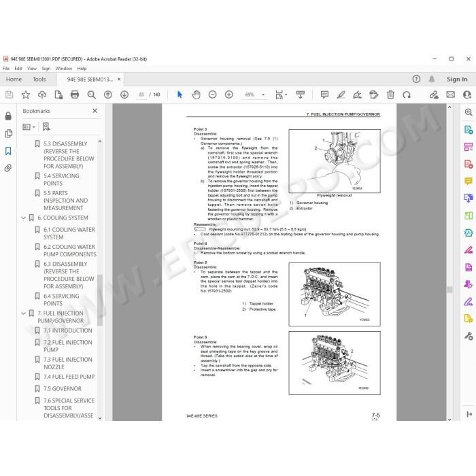
Task: Upload file to cloud icon
Action: (x=42, y=95)
